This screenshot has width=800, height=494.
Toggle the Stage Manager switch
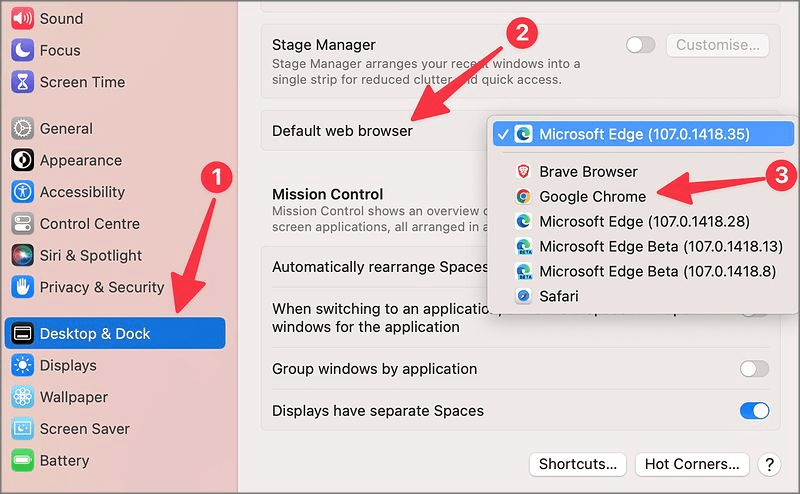(x=640, y=45)
